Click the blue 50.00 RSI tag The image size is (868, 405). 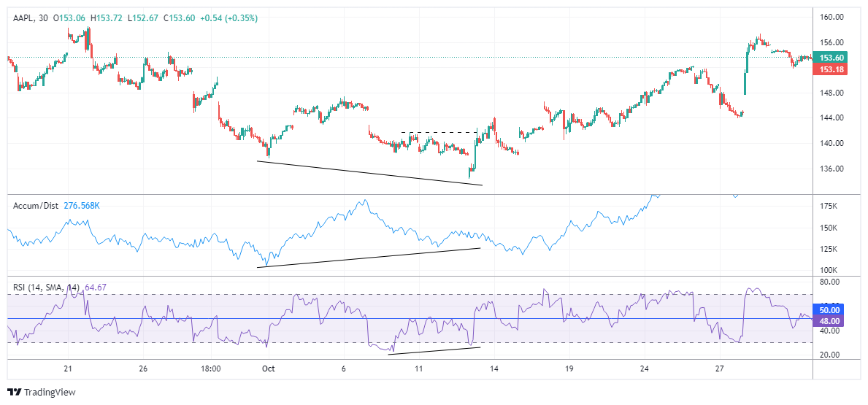828,310
